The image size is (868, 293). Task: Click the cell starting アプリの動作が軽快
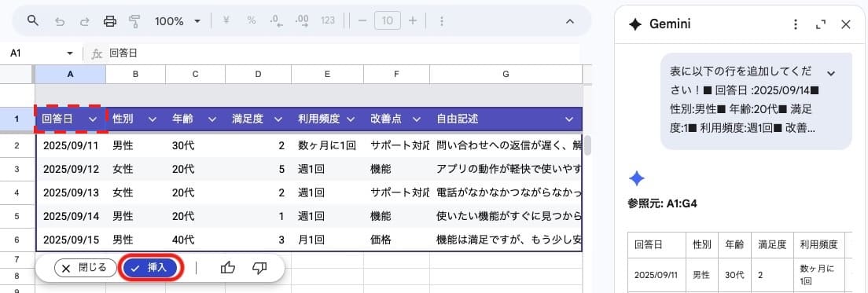click(506, 169)
